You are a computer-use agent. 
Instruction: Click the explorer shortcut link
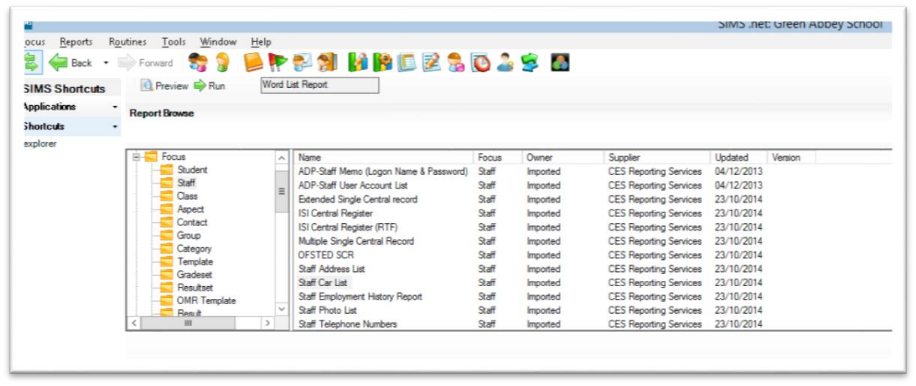point(40,144)
